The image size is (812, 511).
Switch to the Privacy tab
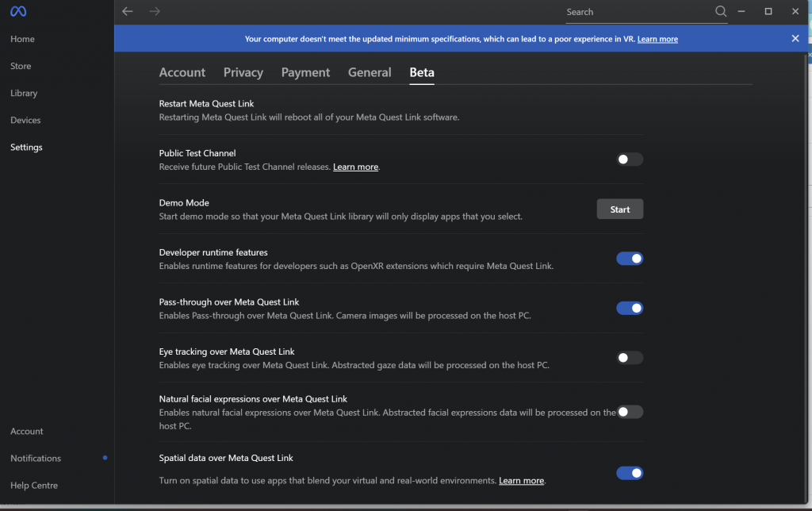243,72
